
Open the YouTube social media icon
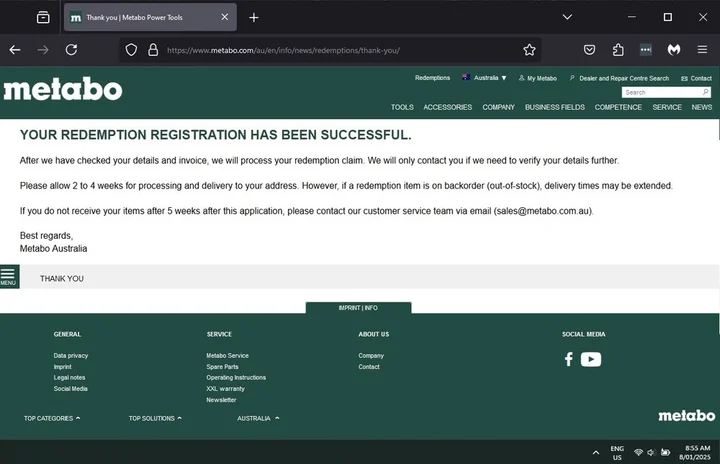pyautogui.click(x=591, y=359)
